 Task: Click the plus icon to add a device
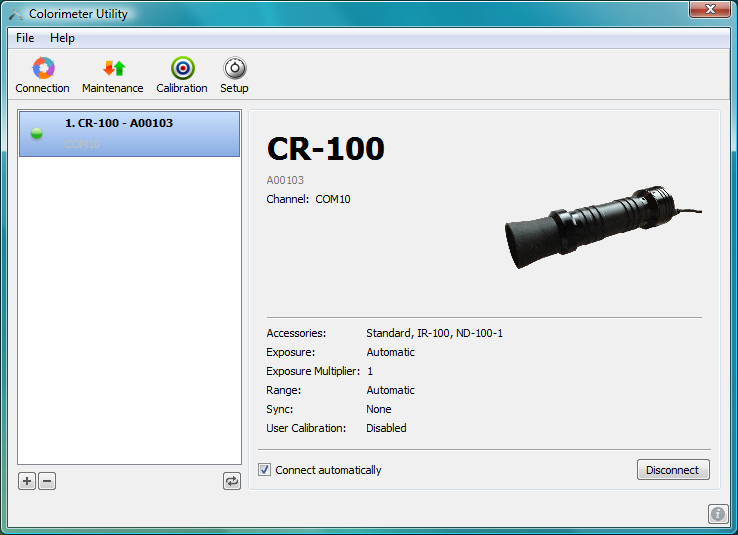click(x=27, y=481)
